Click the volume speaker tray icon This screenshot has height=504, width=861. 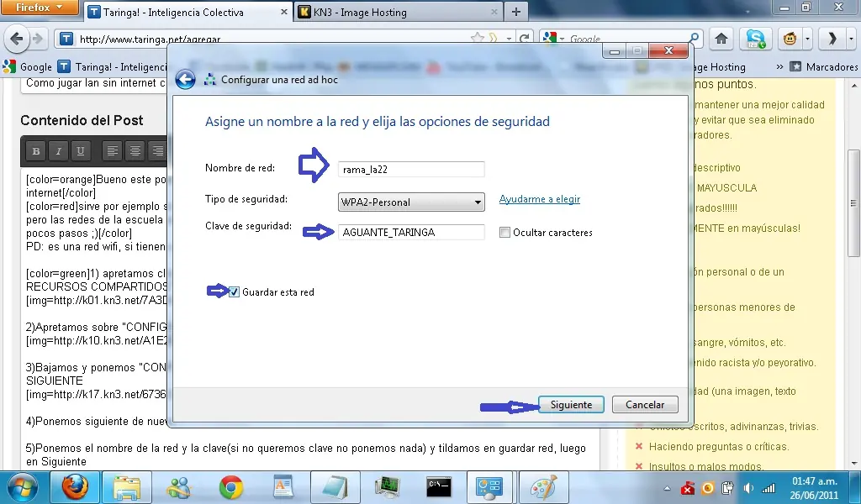[x=747, y=488]
